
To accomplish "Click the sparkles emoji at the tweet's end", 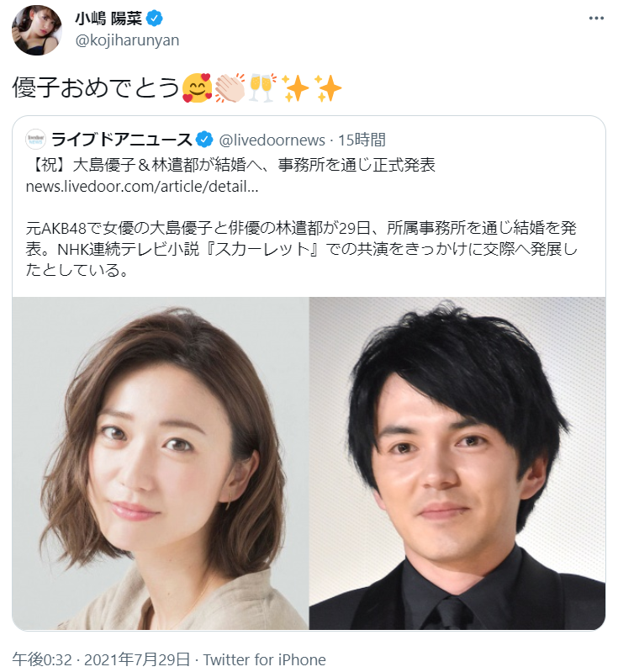I will click(327, 87).
